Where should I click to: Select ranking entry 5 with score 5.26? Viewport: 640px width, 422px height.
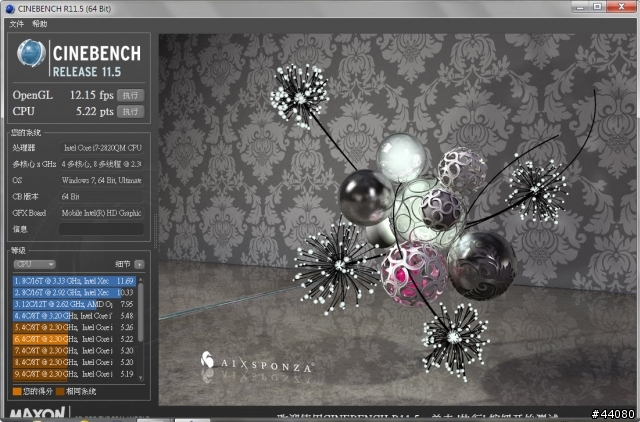click(74, 327)
